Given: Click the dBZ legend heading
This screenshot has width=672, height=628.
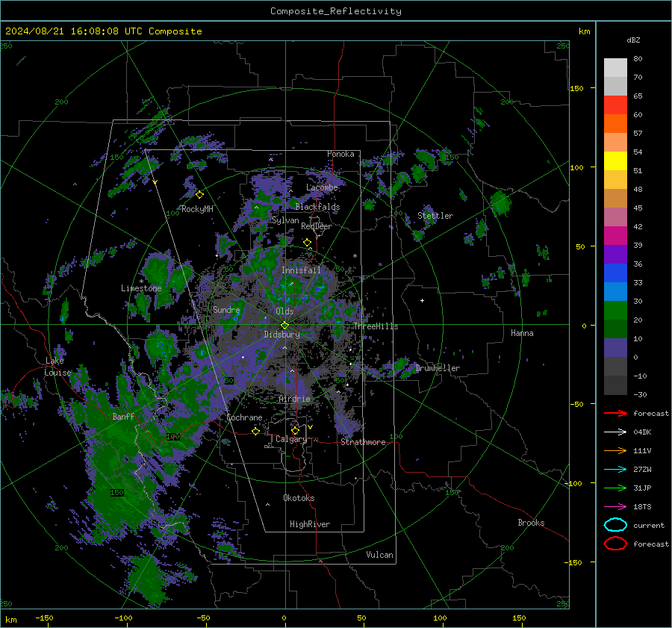Looking at the screenshot, I should pos(633,40).
